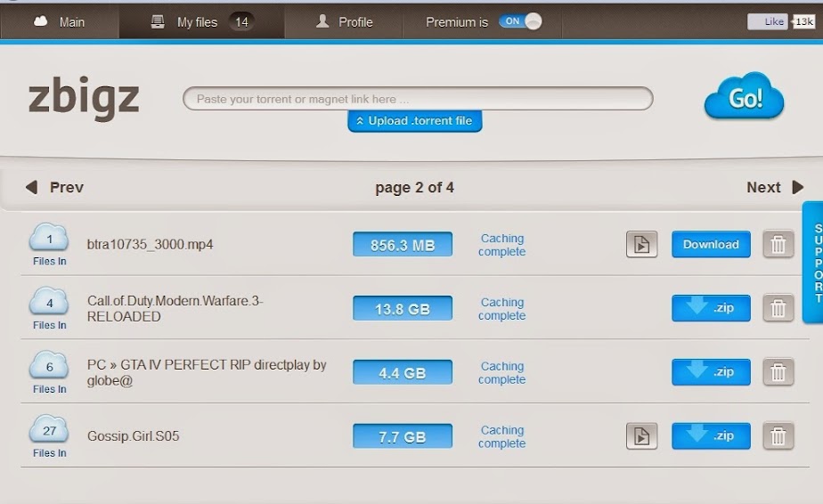Screen dimensions: 823x504
Task: Play Gossip.Girl.S05 with the video icon
Action: (x=641, y=435)
